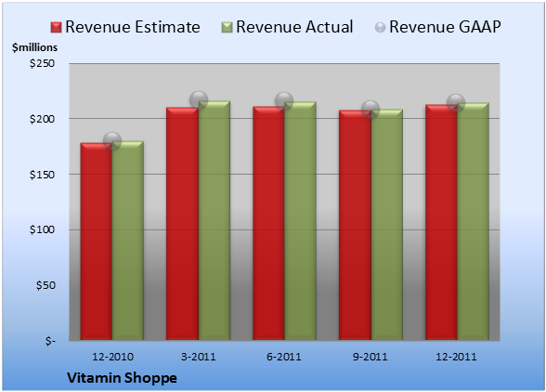The height and width of the screenshot is (392, 546).
Task: Click the '$100' axis value
Action: point(42,229)
